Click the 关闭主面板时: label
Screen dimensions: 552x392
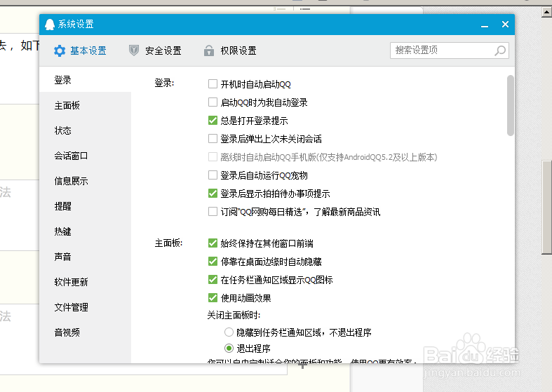234,315
